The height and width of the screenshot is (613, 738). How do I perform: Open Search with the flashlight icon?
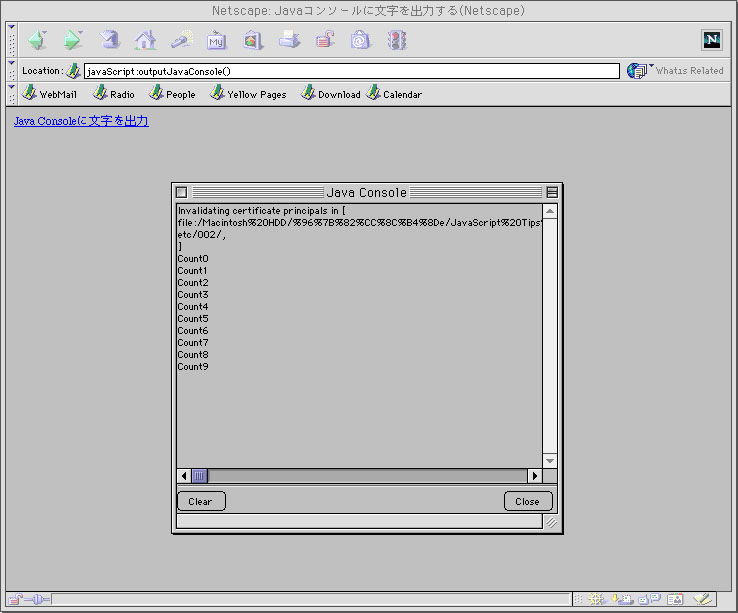(182, 40)
